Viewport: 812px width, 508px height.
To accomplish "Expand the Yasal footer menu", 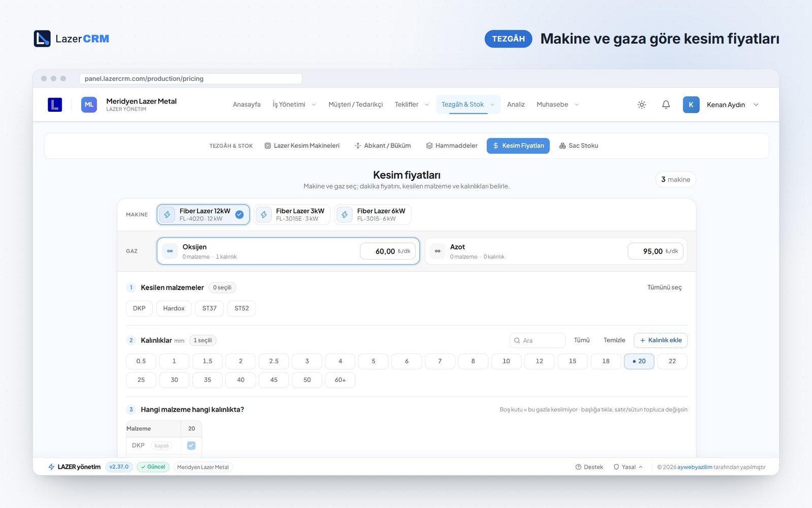I will pyautogui.click(x=628, y=467).
